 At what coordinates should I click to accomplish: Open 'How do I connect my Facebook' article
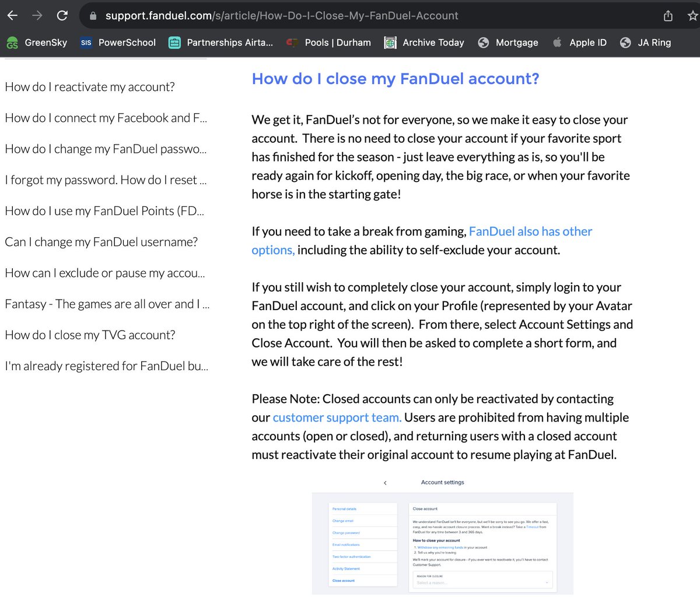pyautogui.click(x=106, y=118)
